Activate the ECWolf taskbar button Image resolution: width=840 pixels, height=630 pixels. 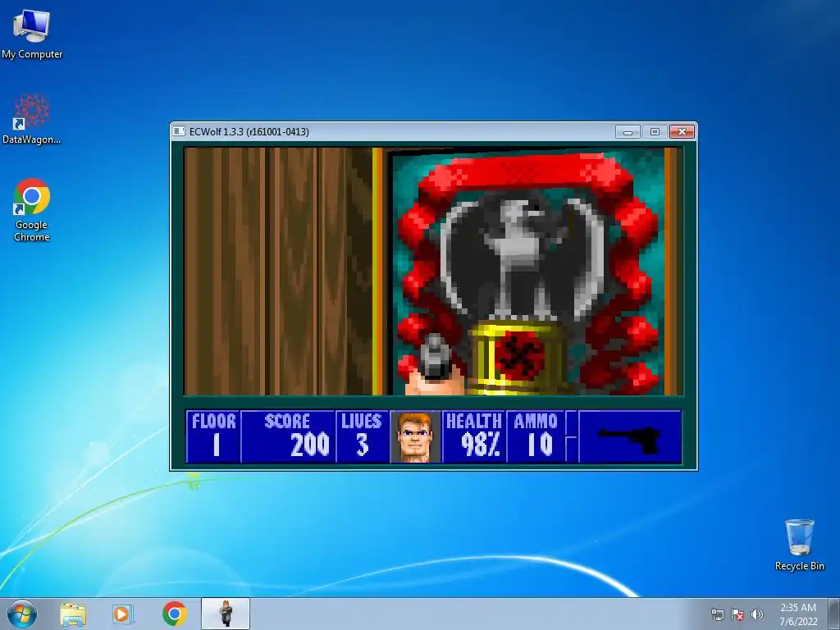(x=226, y=614)
